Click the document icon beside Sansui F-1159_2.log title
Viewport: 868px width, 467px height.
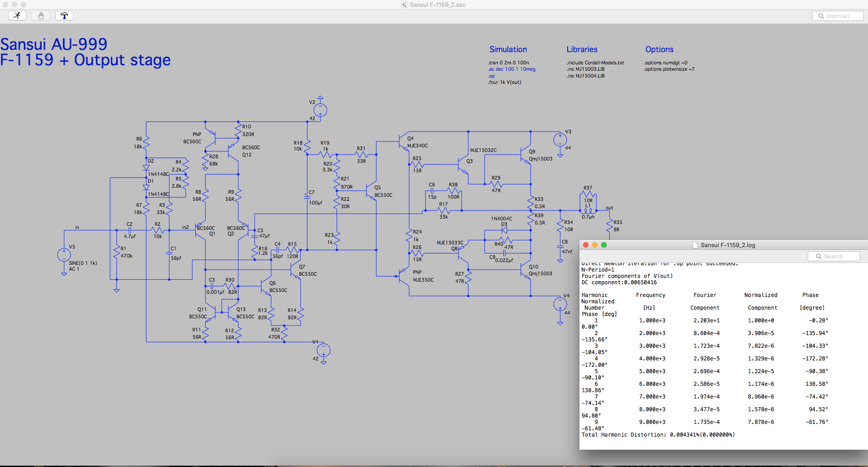[x=695, y=245]
